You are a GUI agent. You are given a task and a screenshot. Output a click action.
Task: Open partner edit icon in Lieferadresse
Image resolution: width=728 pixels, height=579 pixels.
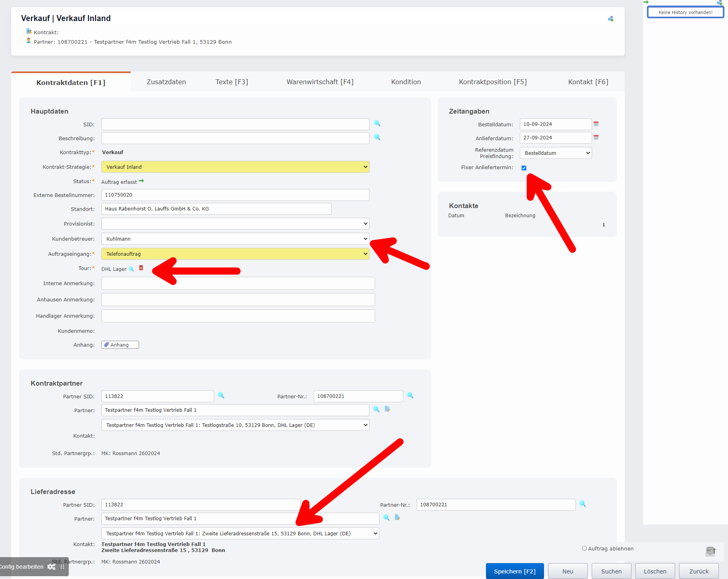tap(397, 517)
